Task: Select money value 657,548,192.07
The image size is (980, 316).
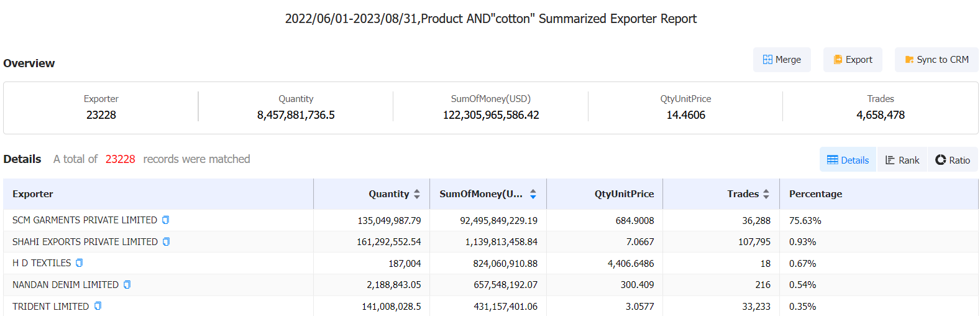Action: click(505, 285)
